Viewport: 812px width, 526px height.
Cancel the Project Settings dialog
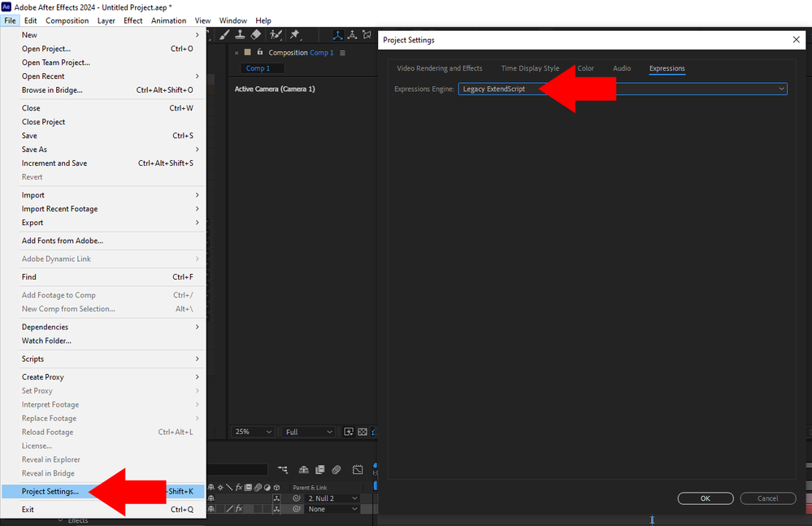point(767,498)
